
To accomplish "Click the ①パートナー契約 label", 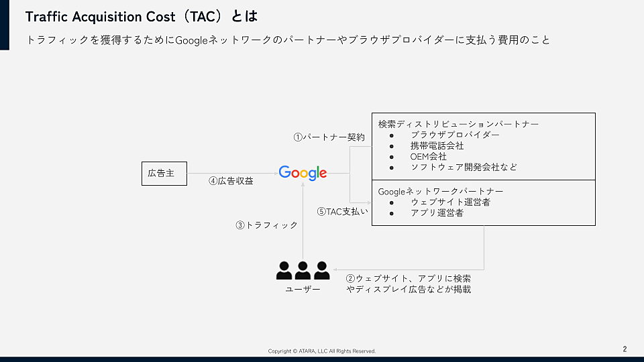I will 329,137.
